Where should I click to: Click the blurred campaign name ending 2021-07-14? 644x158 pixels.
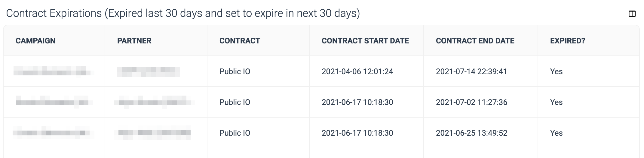click(52, 72)
